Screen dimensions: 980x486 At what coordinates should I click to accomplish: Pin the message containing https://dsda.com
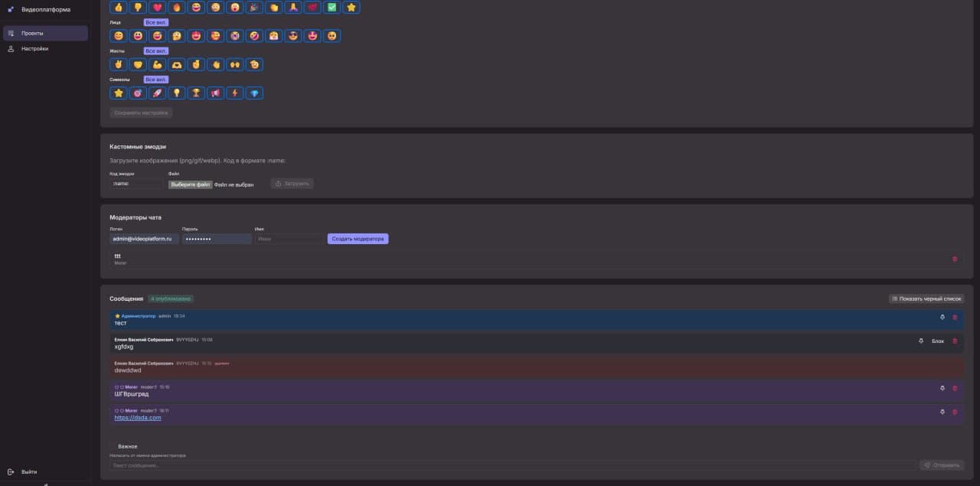(942, 412)
